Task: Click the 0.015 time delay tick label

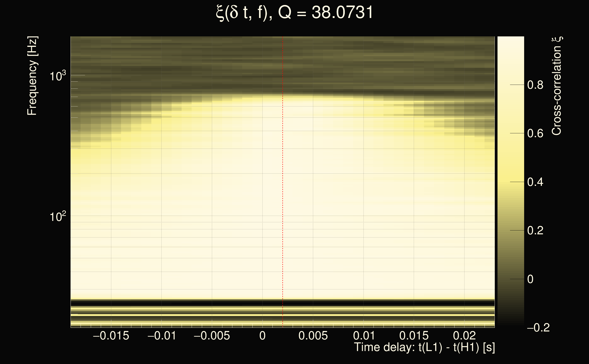Action: [414, 336]
